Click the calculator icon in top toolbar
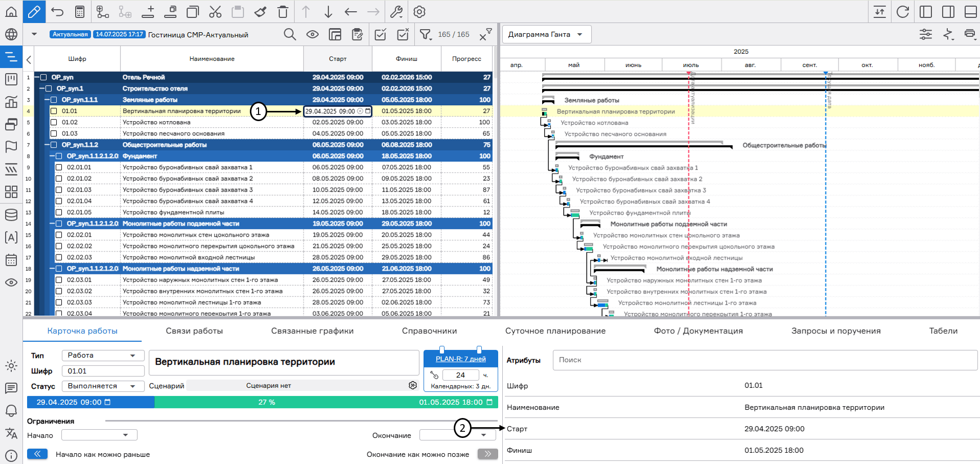 80,12
